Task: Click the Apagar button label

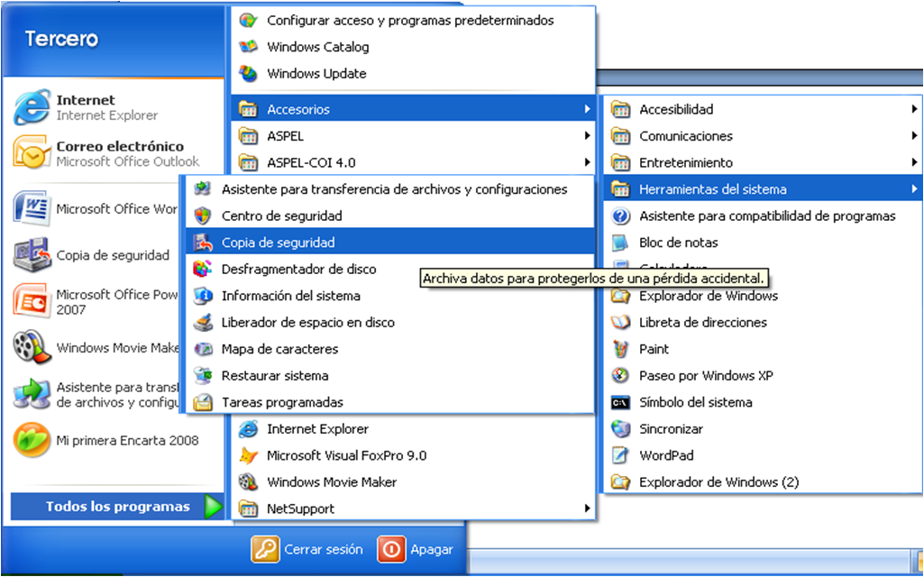Action: click(432, 549)
